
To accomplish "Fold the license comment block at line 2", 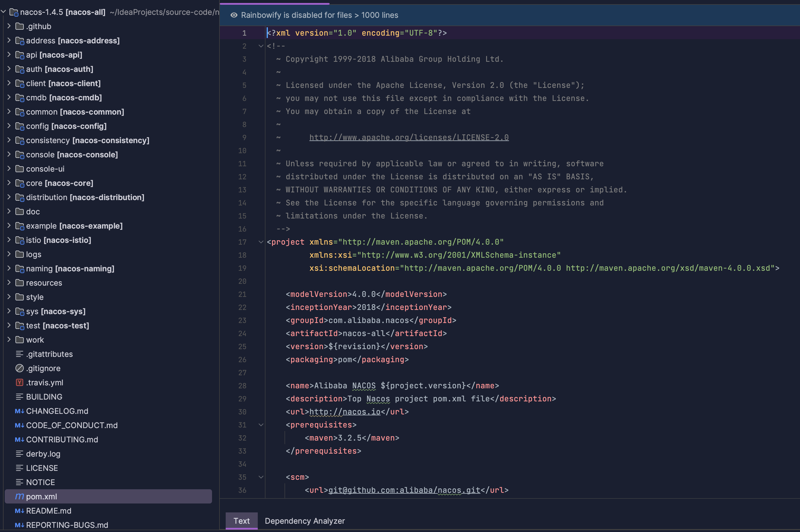I will (x=261, y=46).
